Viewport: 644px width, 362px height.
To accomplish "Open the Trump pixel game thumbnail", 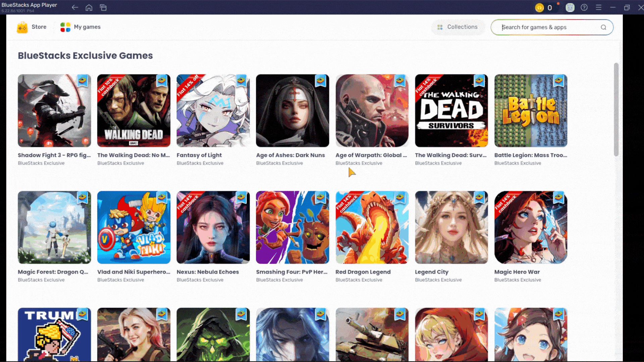I will (x=54, y=335).
